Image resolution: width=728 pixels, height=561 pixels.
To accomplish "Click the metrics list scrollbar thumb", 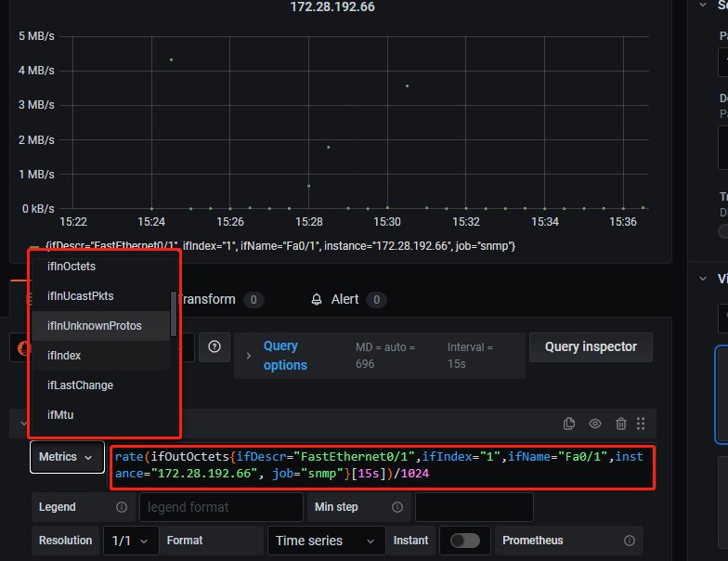I will [174, 314].
